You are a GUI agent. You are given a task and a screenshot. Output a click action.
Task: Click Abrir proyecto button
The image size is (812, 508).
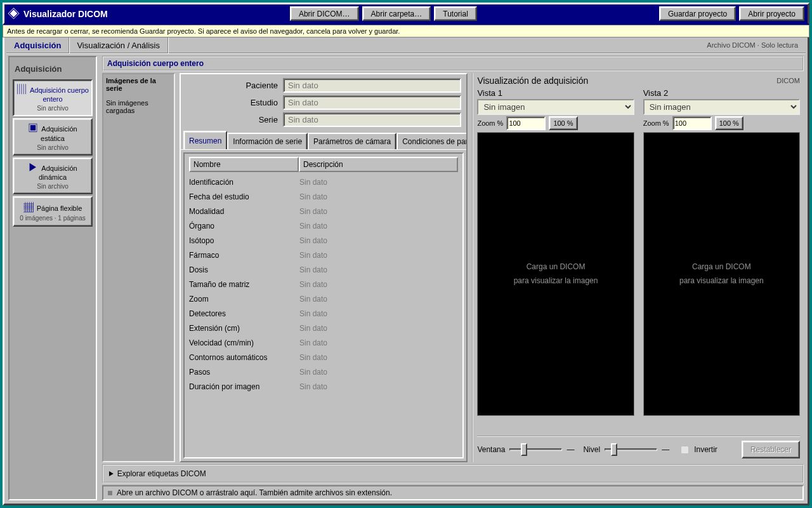click(771, 14)
